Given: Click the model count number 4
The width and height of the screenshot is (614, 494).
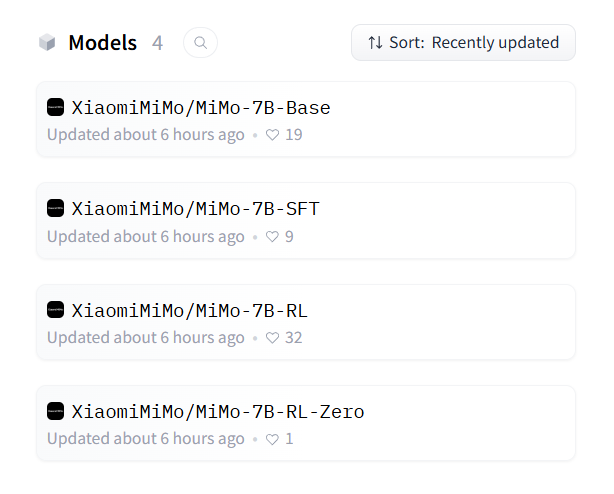Looking at the screenshot, I should click(x=157, y=43).
